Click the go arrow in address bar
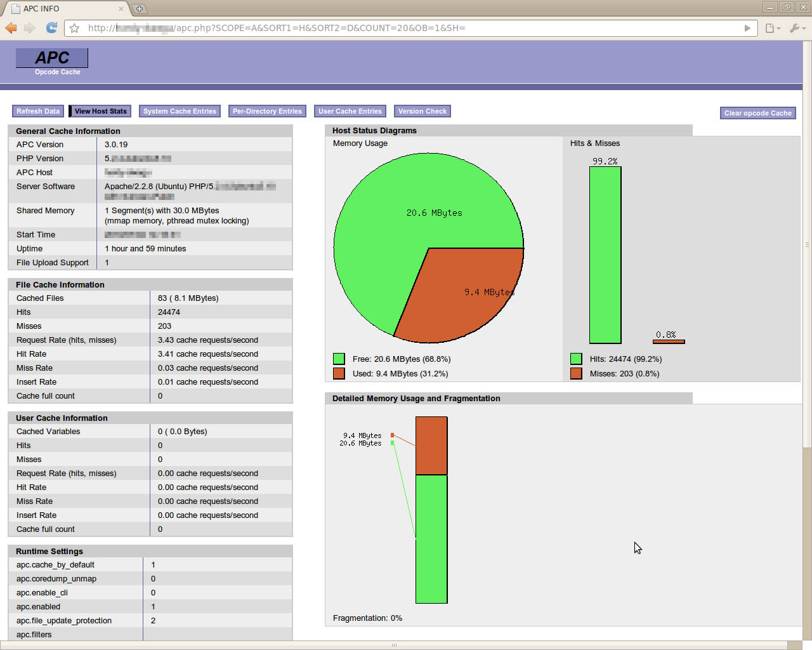 (747, 28)
